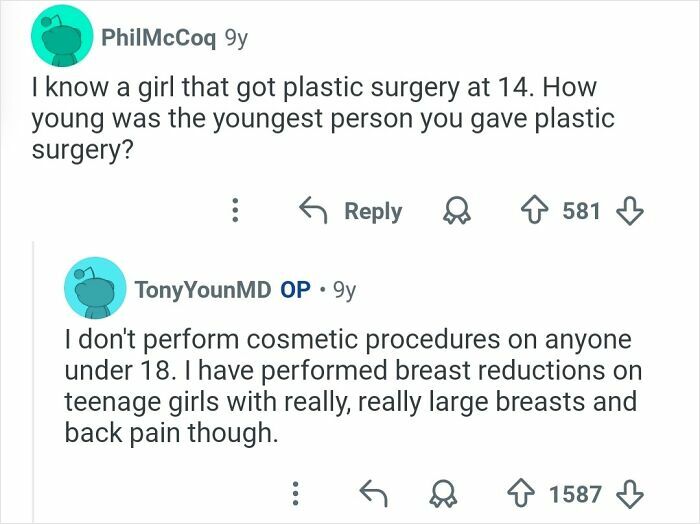Click the 9y timestamp on TonyYounMD's reply
Image resolution: width=700 pixels, height=524 pixels.
click(343, 290)
